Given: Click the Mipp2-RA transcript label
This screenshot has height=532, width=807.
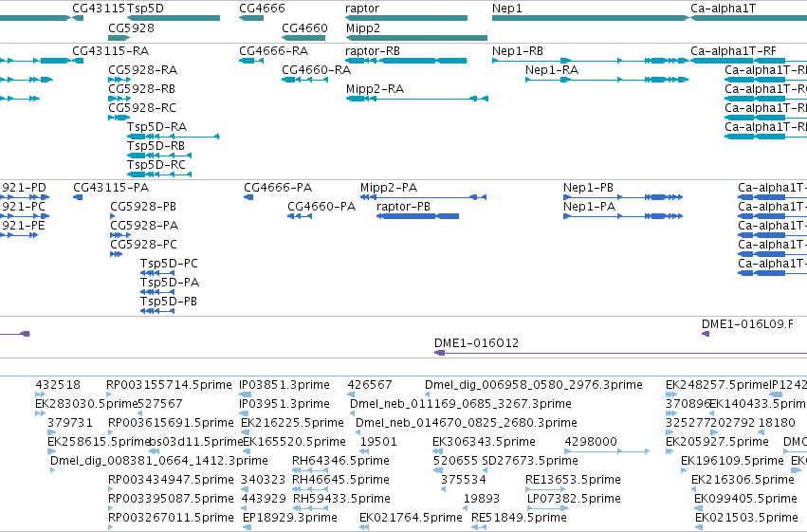Looking at the screenshot, I should tap(376, 89).
